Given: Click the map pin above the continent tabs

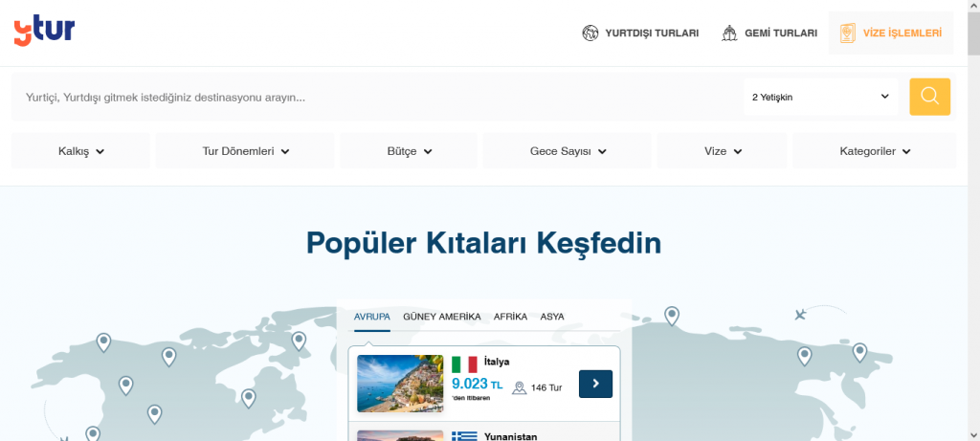Looking at the screenshot, I should 672,315.
